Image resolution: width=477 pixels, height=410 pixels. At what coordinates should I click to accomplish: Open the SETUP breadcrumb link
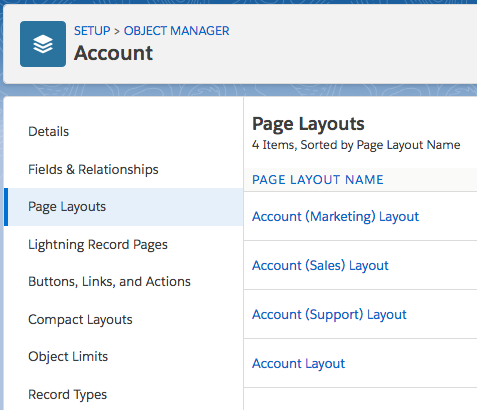[x=92, y=31]
